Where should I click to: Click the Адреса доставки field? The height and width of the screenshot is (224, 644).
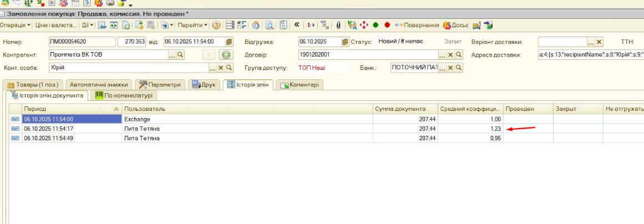[591, 54]
